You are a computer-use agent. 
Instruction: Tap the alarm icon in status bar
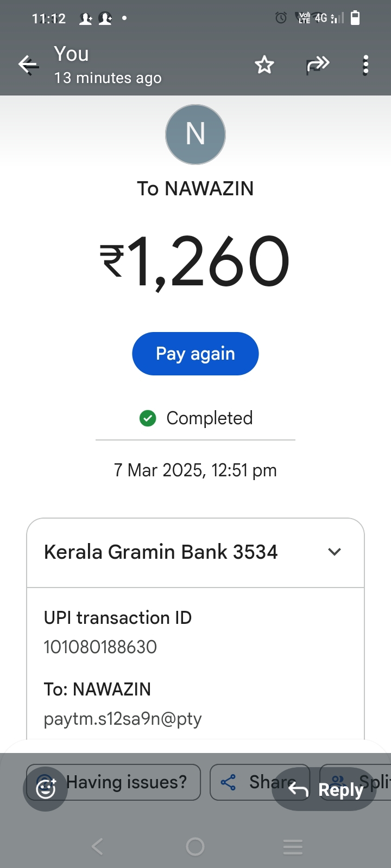[x=281, y=18]
